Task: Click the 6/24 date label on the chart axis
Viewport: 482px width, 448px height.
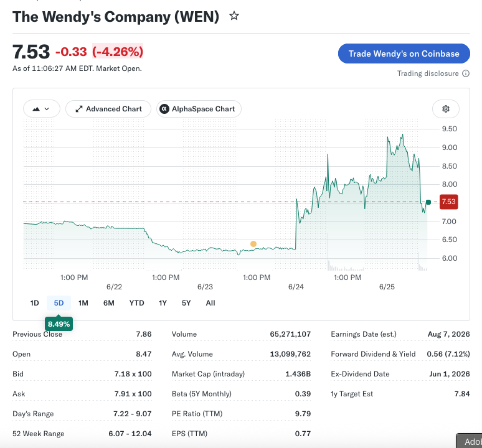Action: pos(296,287)
